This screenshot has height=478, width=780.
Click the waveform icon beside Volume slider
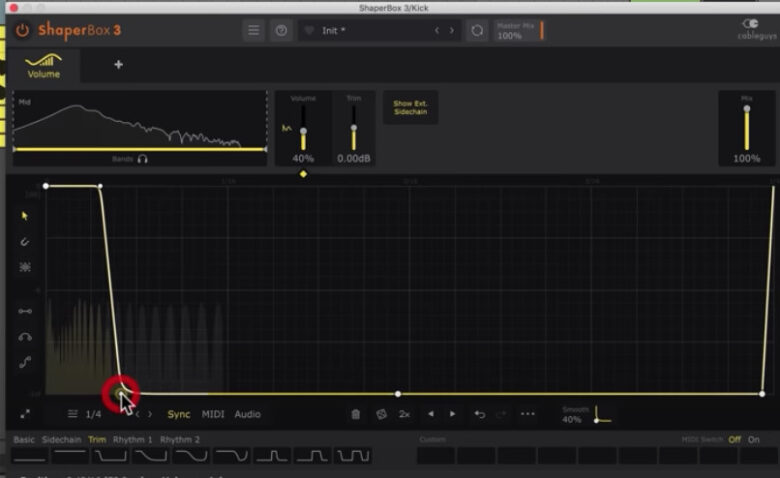(x=287, y=128)
